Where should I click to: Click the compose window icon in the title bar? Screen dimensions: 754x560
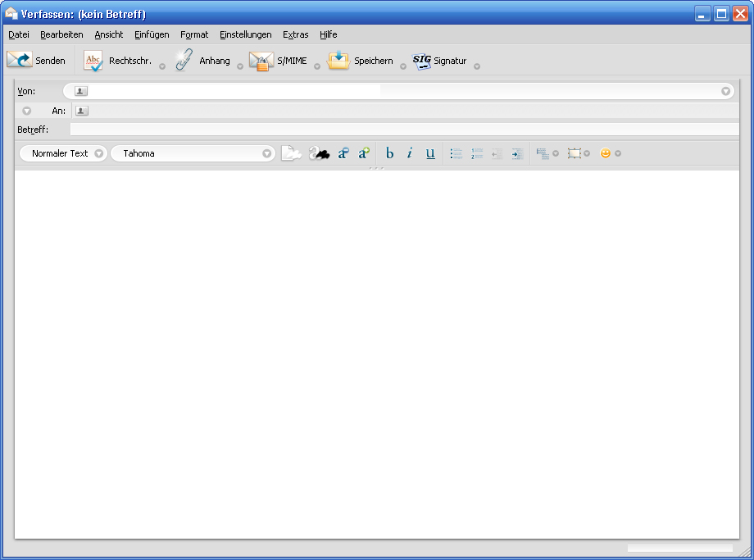tap(11, 13)
